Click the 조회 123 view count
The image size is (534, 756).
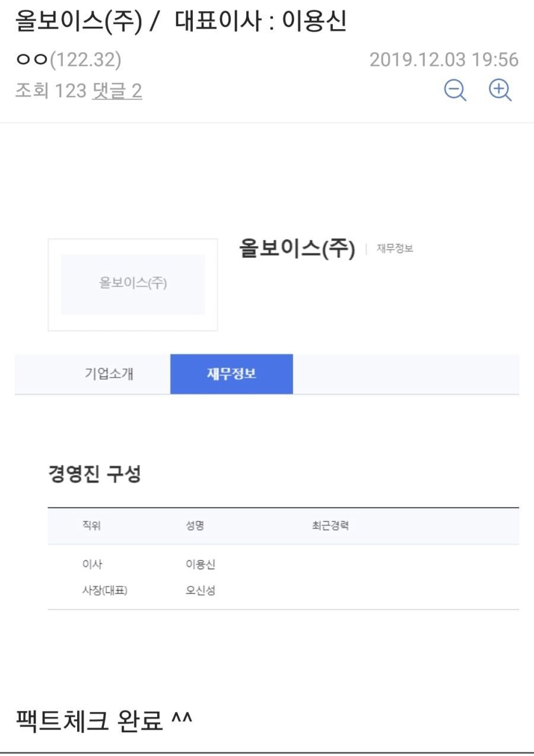[51, 91]
